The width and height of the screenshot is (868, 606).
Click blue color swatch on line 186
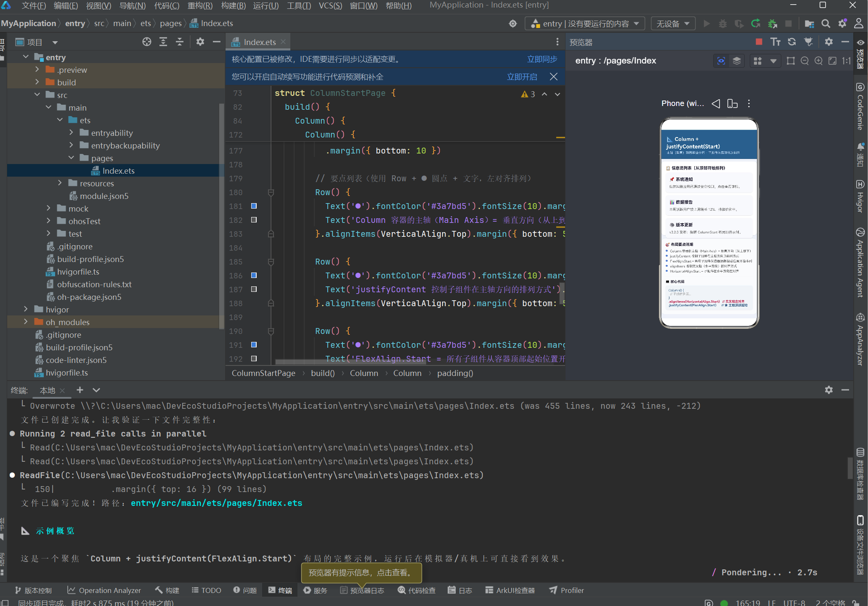coord(254,275)
